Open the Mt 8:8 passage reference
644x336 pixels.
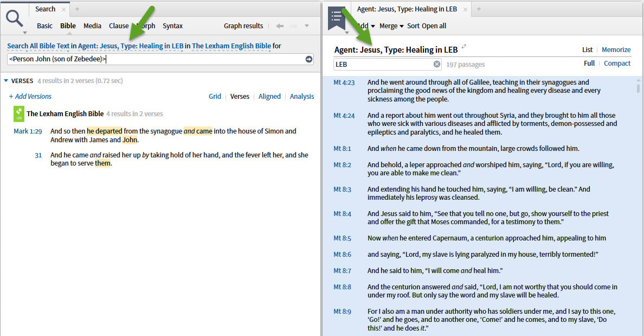click(x=342, y=287)
